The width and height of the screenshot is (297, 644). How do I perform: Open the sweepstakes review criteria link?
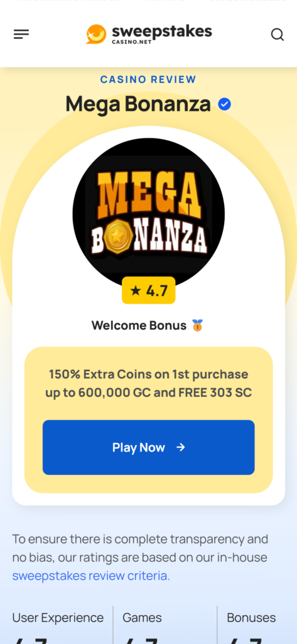[x=91, y=576]
